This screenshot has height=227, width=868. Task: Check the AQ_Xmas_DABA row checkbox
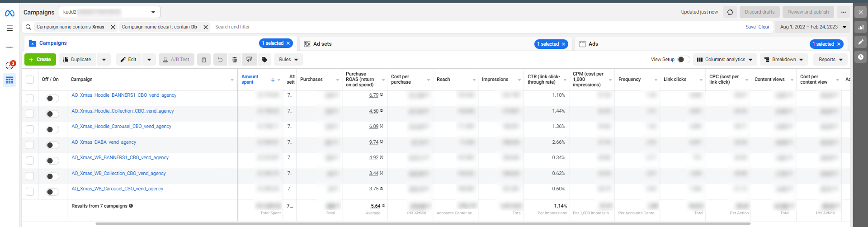click(x=30, y=145)
